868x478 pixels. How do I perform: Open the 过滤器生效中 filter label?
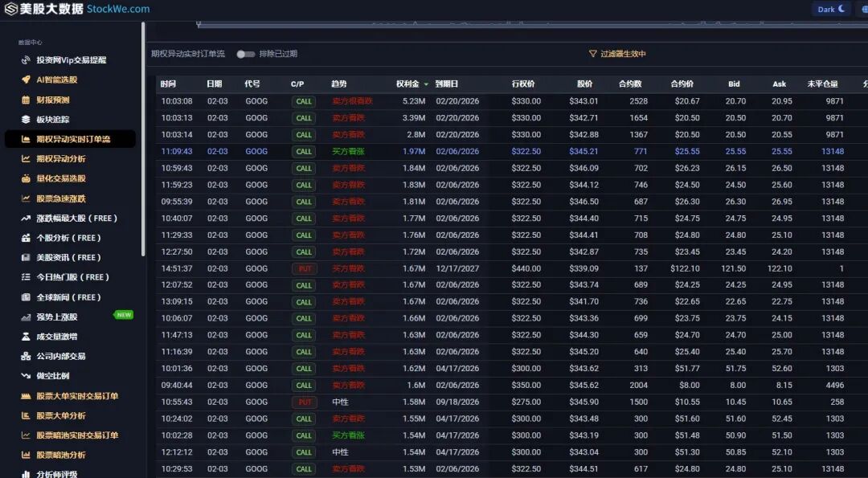coord(623,54)
